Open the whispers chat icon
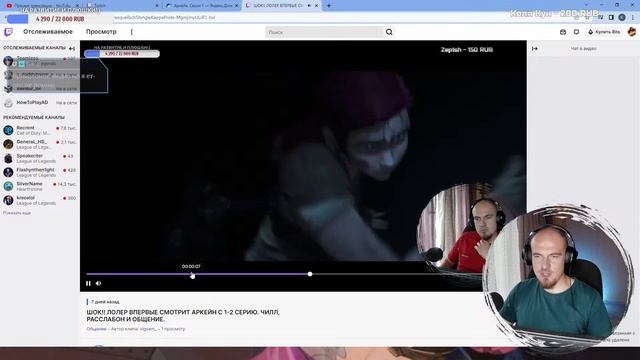The width and height of the screenshot is (640, 360). click(576, 32)
